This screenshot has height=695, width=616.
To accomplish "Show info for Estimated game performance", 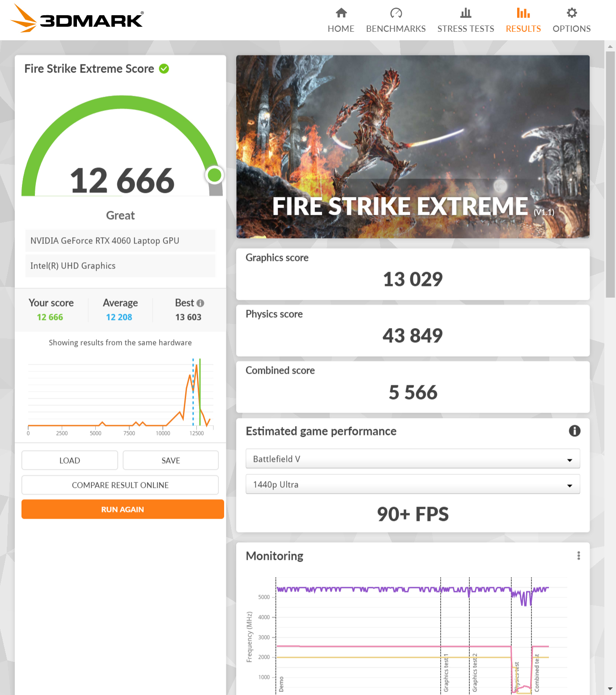I will coord(574,431).
